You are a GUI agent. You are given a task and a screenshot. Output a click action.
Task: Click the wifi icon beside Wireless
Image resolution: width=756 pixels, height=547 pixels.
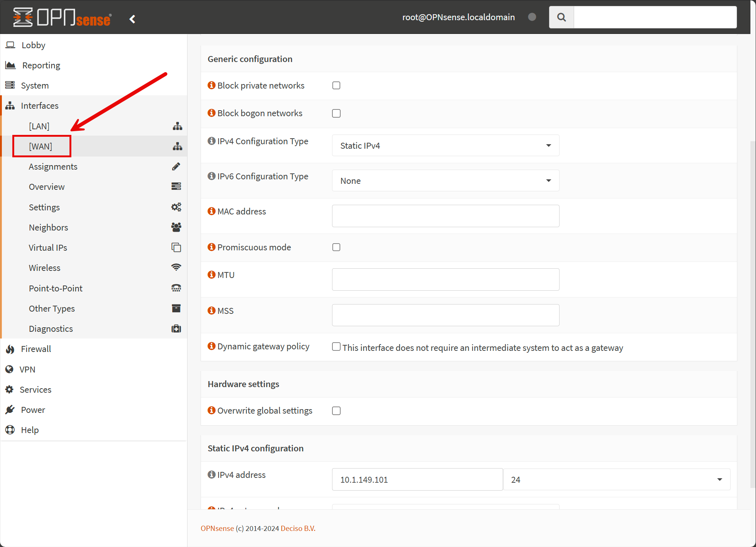176,268
